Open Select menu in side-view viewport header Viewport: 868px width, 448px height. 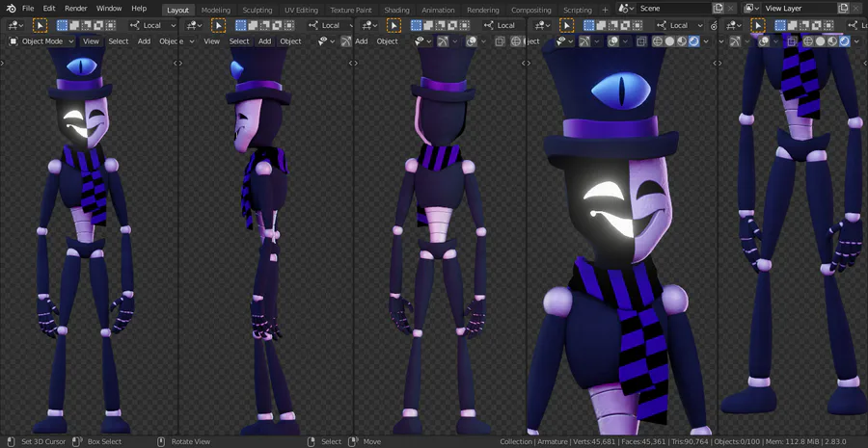pyautogui.click(x=239, y=40)
